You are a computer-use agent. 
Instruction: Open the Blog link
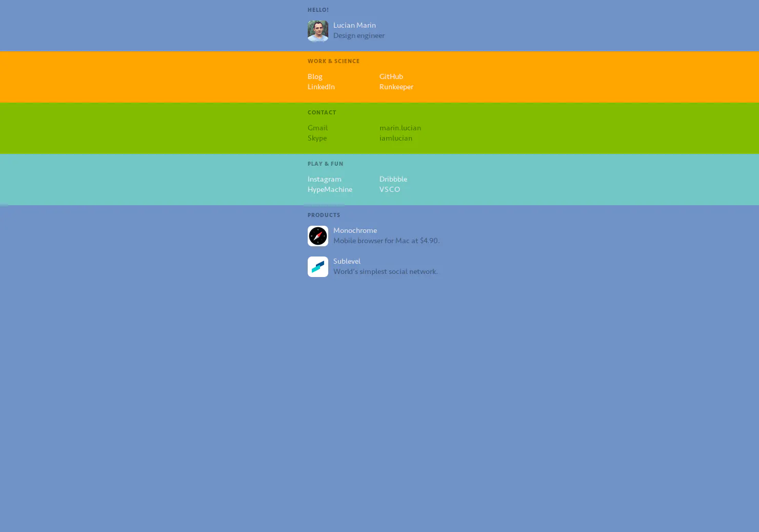[x=315, y=76]
